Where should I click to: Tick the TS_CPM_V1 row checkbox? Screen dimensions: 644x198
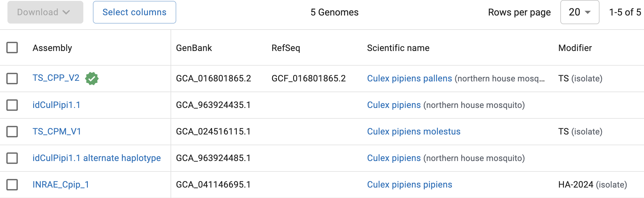click(x=12, y=132)
